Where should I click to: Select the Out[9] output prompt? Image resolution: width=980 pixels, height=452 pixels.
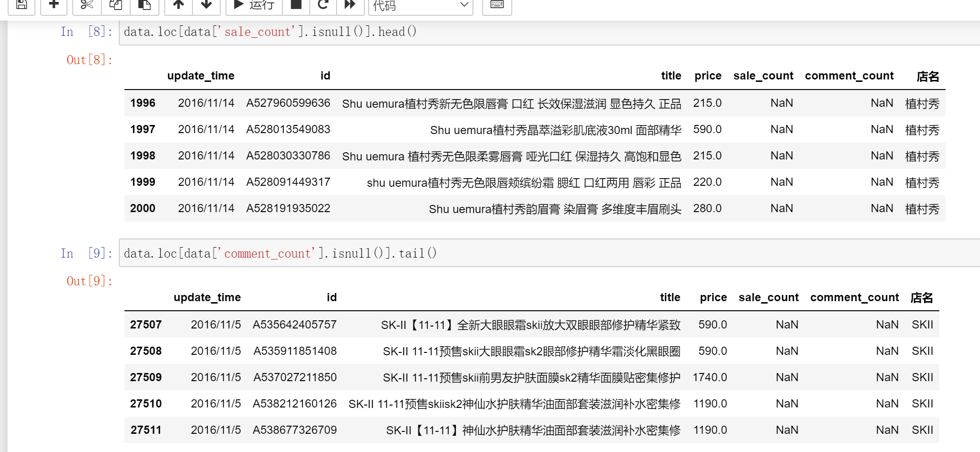[90, 281]
